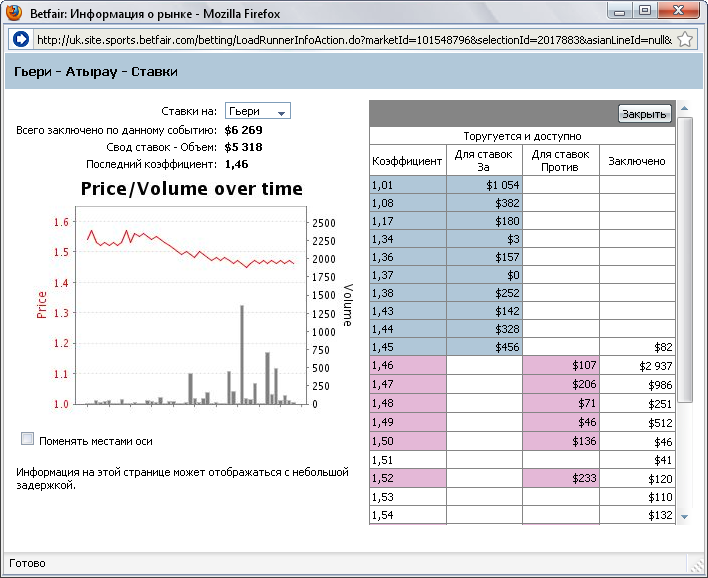708x578 pixels.
Task: Click the URL address field
Action: [354, 40]
